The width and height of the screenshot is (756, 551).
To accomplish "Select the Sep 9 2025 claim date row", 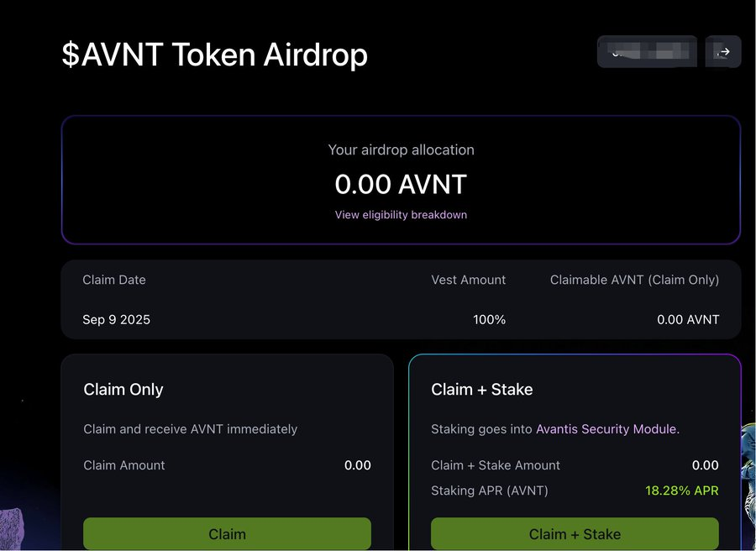I will pos(401,319).
